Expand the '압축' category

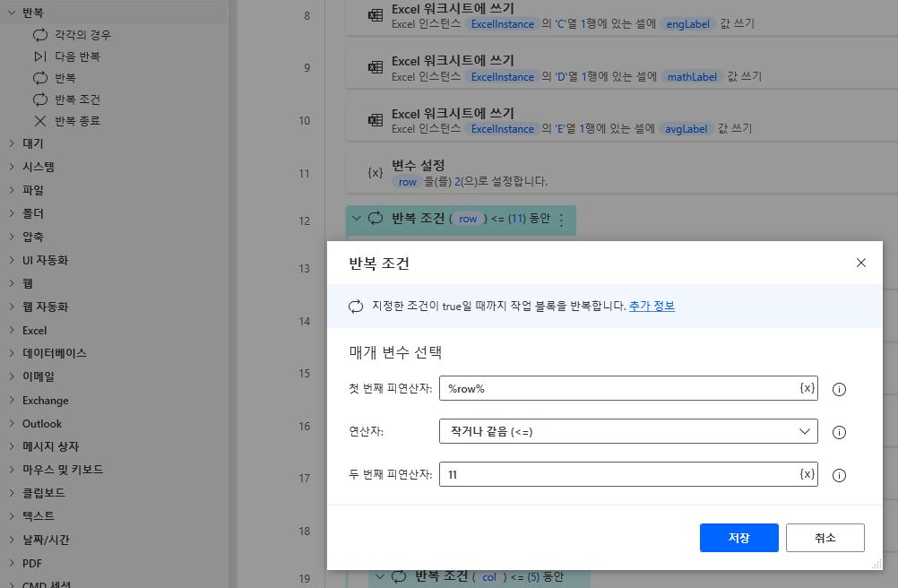coord(12,237)
